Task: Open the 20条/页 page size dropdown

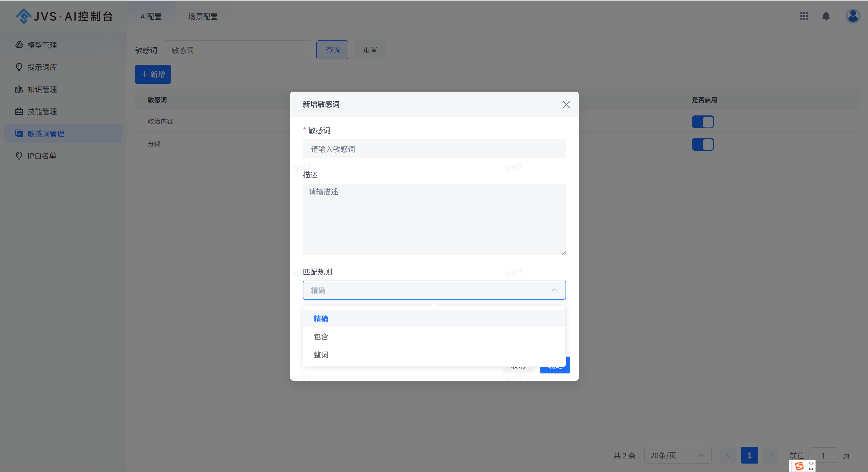Action: (x=677, y=455)
